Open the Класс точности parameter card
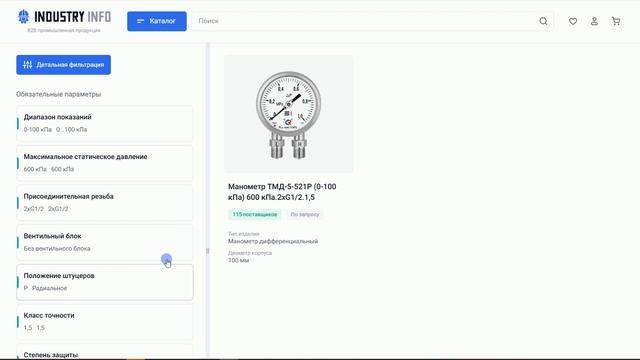640x360 pixels. coord(105,322)
